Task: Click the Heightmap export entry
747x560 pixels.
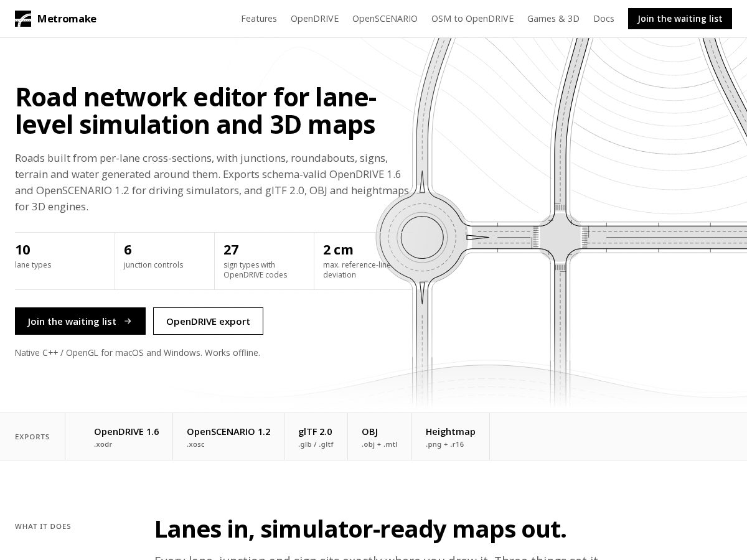Action: click(x=451, y=437)
